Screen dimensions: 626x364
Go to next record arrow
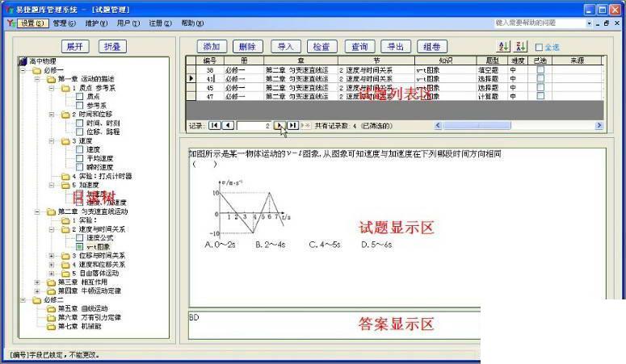[279, 125]
